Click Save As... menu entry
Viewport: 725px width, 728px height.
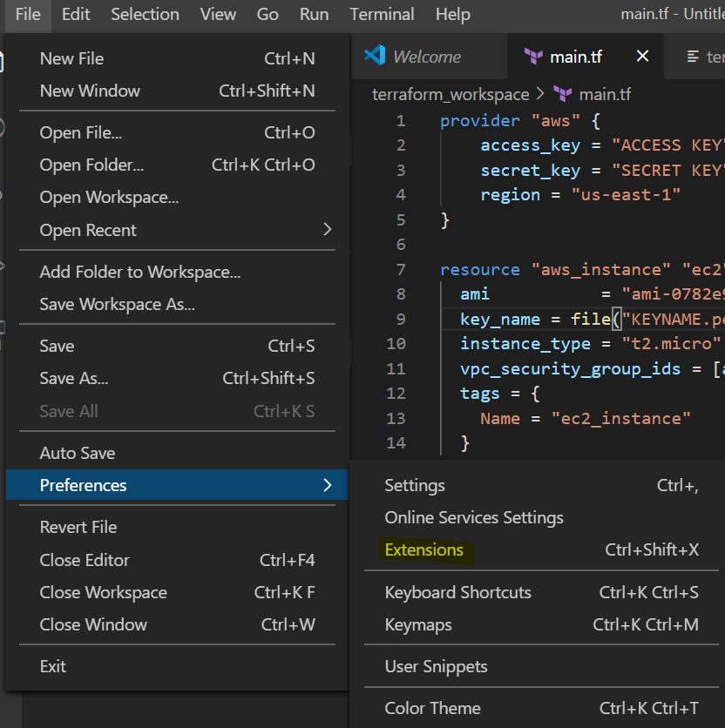point(177,379)
